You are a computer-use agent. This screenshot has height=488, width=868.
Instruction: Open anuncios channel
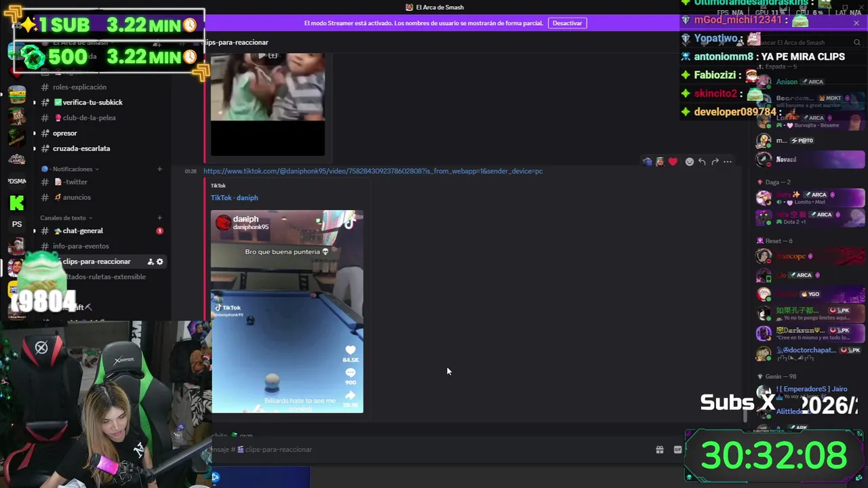point(102,197)
